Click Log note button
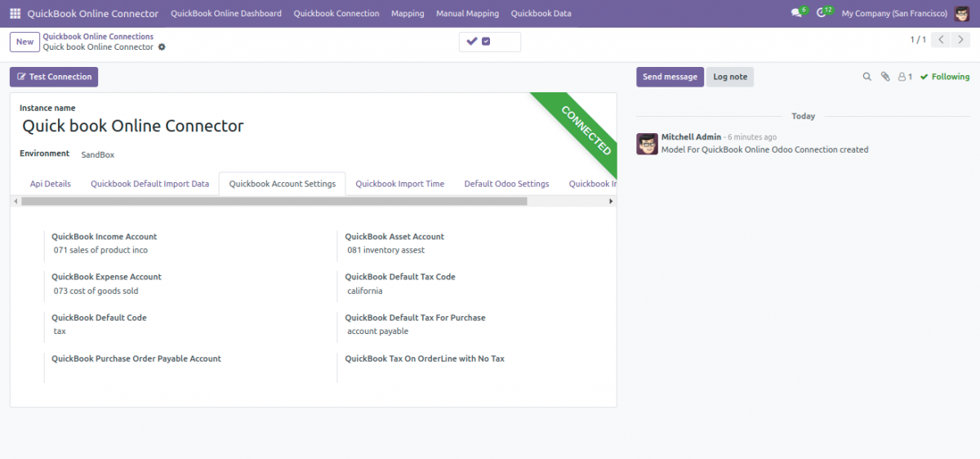Viewport: 980px width, 459px height. (x=730, y=77)
